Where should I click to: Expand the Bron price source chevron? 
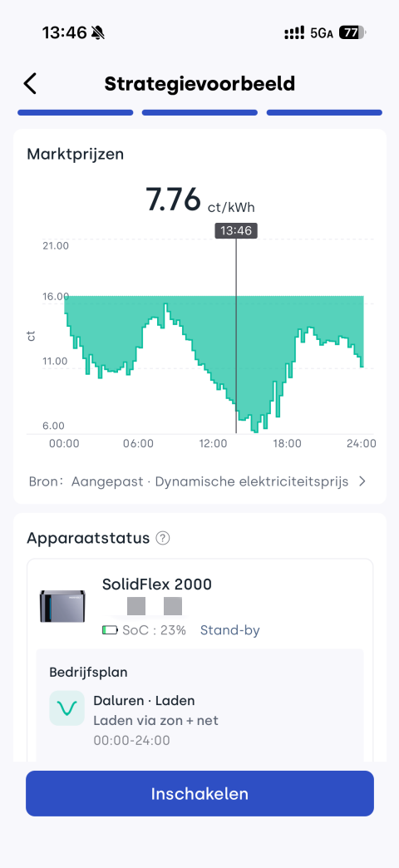coord(362,481)
